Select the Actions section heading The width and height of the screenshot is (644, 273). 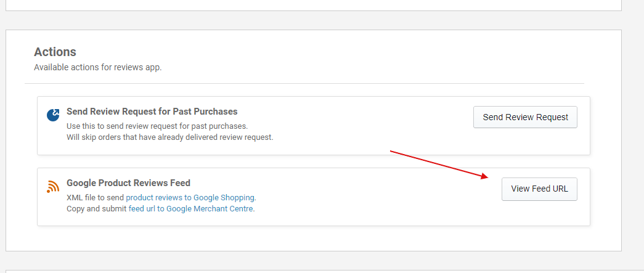(x=55, y=52)
